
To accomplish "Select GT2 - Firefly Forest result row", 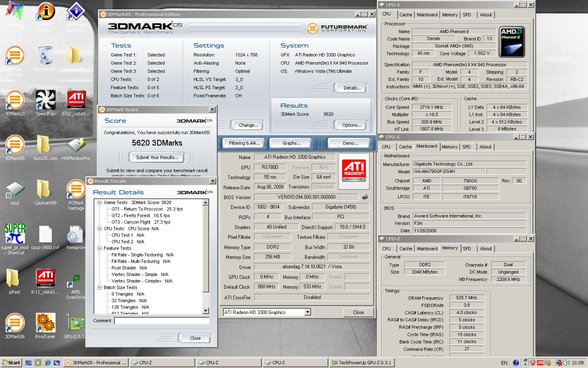I will pos(141,215).
